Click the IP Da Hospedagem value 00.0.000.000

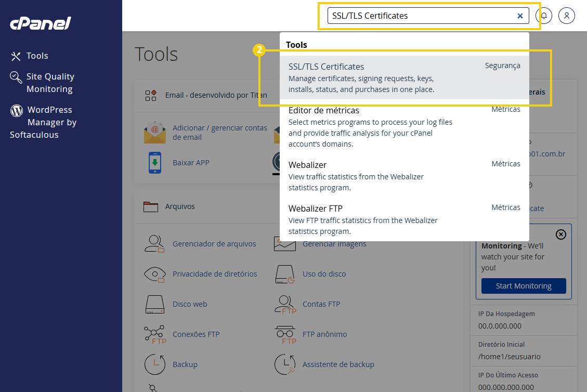tap(500, 326)
